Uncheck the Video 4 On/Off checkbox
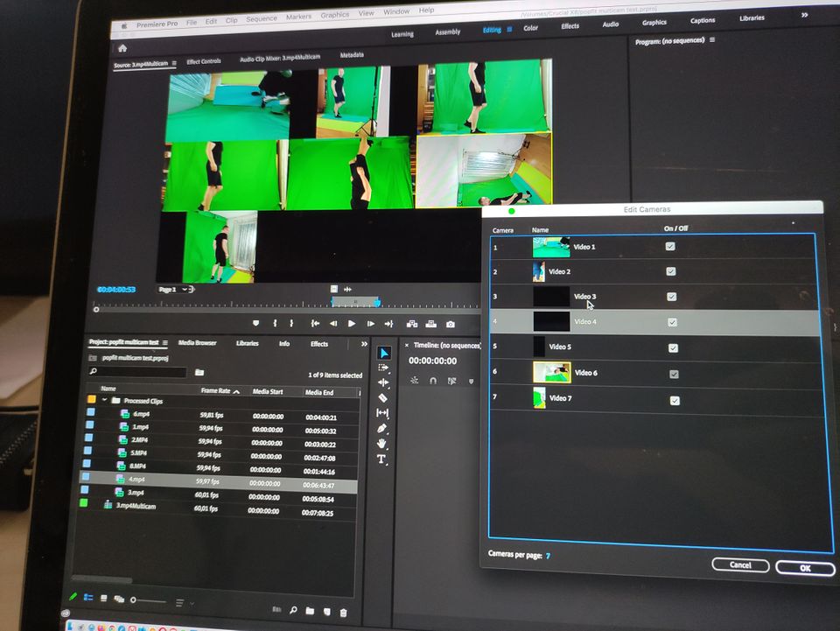The width and height of the screenshot is (840, 631). 672,322
